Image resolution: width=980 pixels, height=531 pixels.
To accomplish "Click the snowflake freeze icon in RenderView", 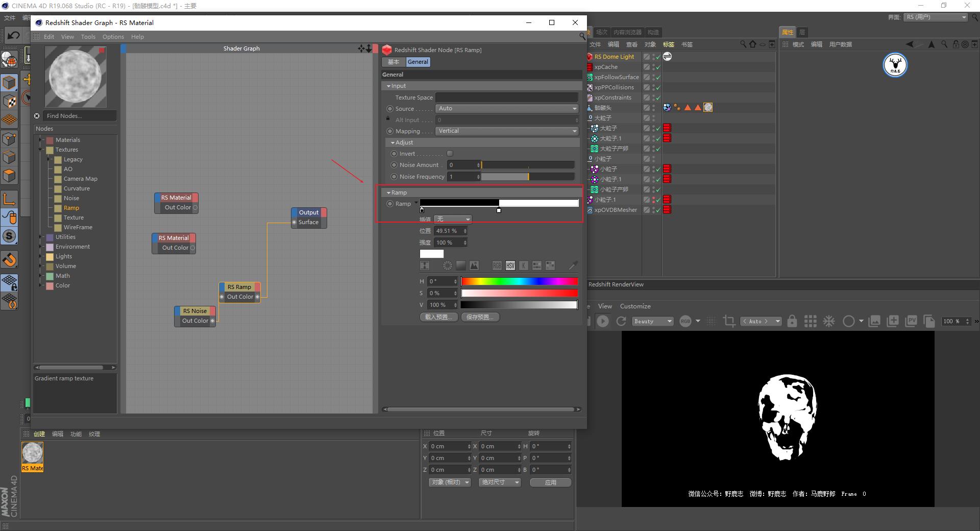I will click(x=829, y=321).
